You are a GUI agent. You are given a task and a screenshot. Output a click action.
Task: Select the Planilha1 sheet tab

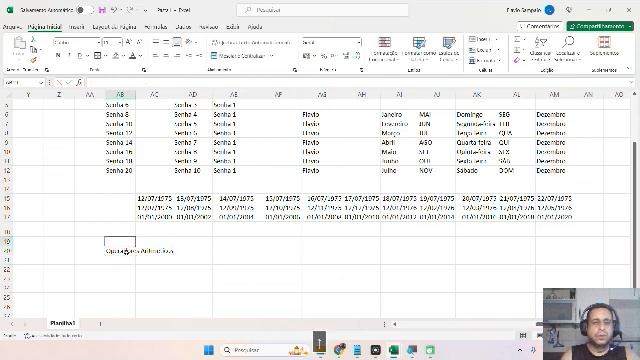(62, 323)
